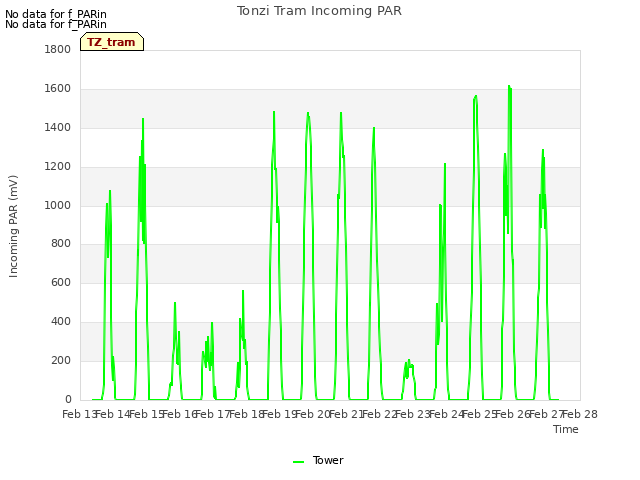Viewport: 640px width, 480px height.
Task: Click the 1600 y-axis value
Action: coord(58,89)
